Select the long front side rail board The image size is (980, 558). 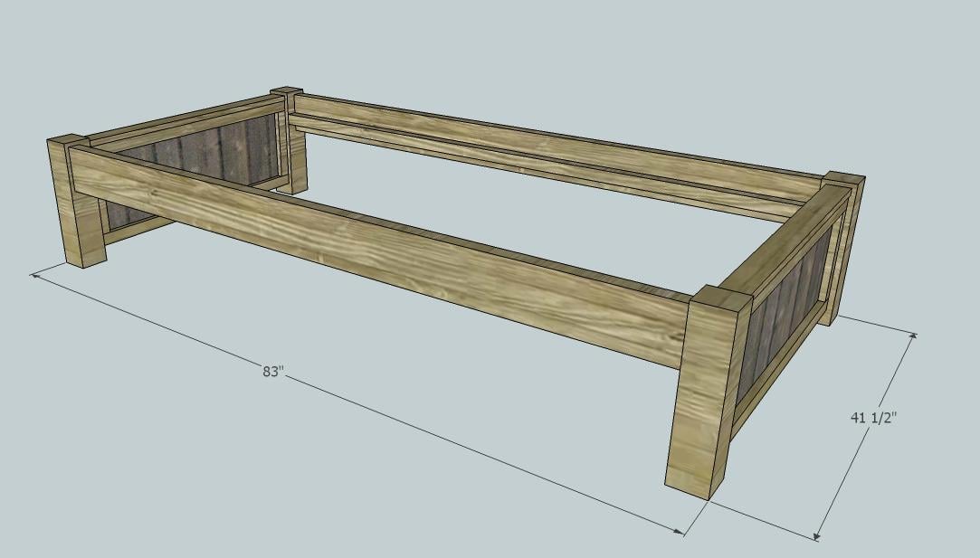[x=381, y=256]
